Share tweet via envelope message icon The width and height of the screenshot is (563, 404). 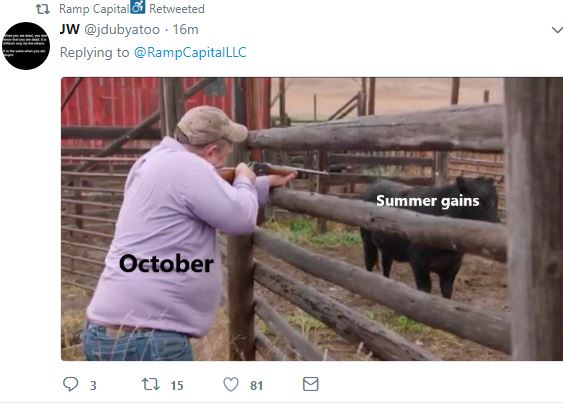coord(311,384)
